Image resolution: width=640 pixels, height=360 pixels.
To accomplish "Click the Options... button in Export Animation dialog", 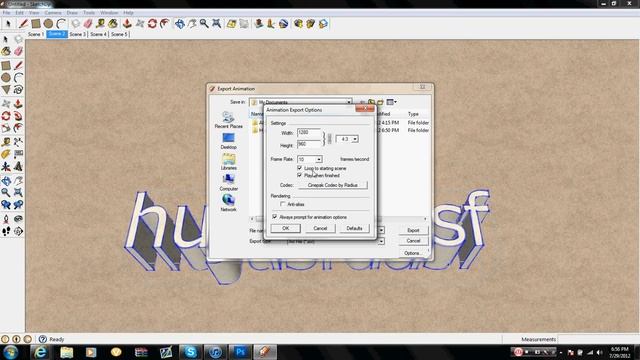I will (413, 253).
